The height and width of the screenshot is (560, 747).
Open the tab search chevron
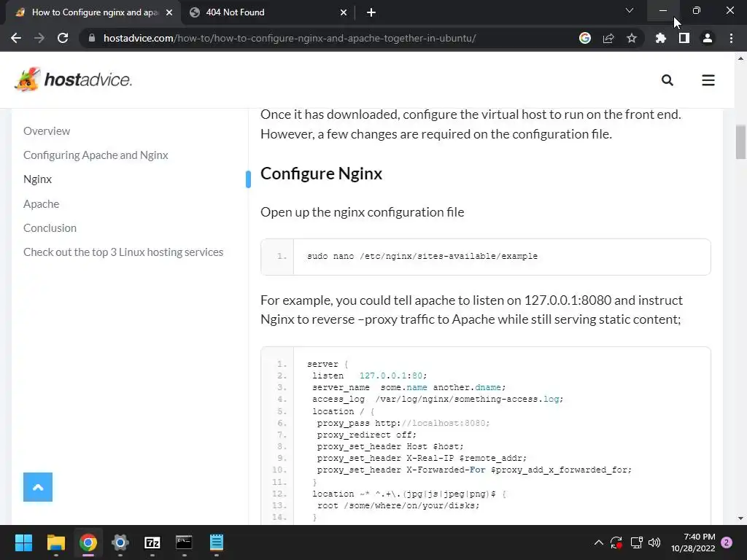point(630,10)
